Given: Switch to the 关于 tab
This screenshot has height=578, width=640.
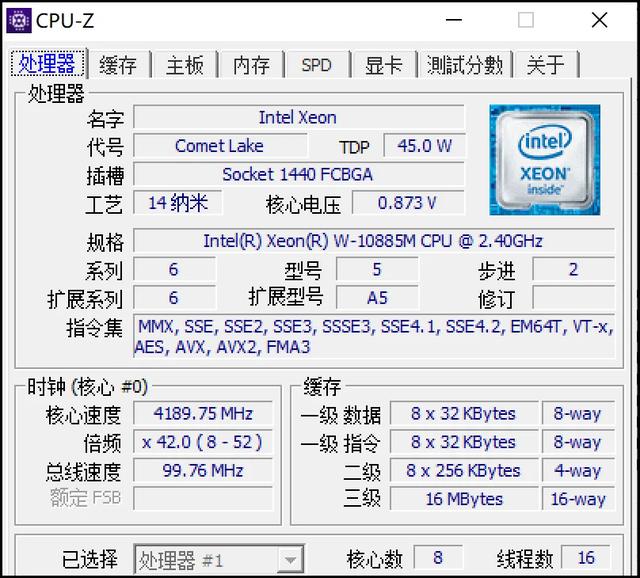Looking at the screenshot, I should (x=546, y=65).
